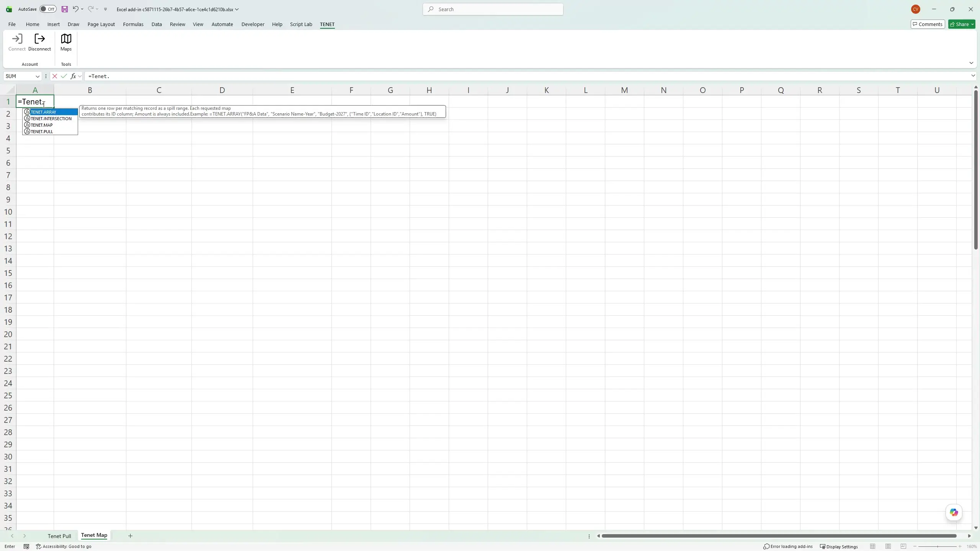The height and width of the screenshot is (551, 980).
Task: Open the Comments button
Action: [x=928, y=24]
